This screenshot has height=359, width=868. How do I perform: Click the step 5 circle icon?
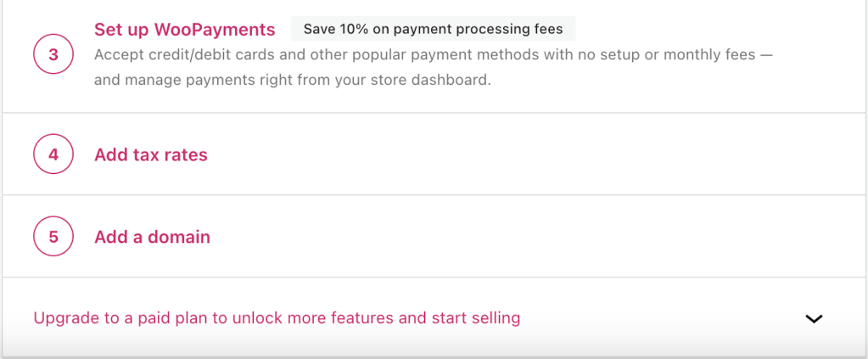tap(53, 237)
